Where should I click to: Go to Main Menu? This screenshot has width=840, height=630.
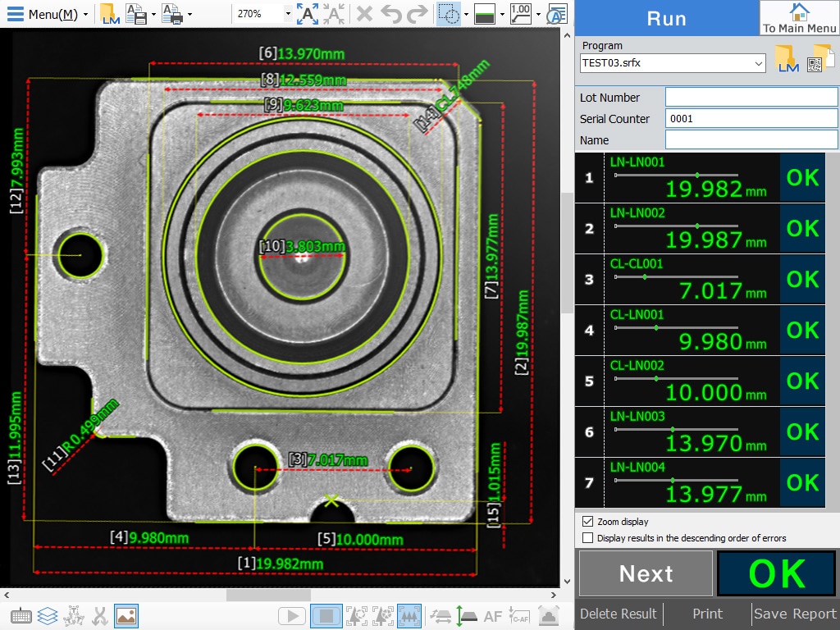(x=799, y=18)
